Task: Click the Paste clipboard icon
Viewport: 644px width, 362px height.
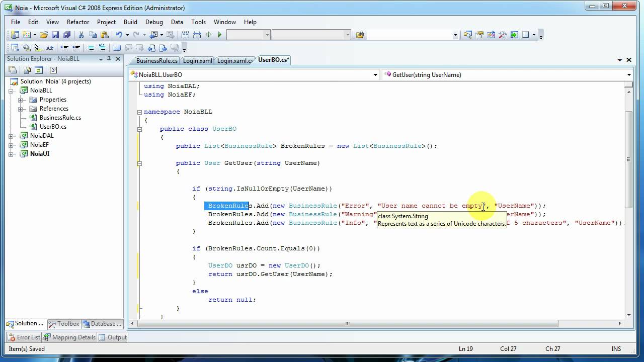Action: click(x=105, y=35)
